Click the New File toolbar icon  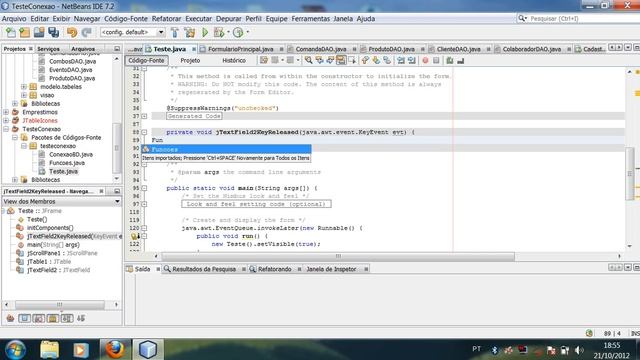[x=11, y=32]
